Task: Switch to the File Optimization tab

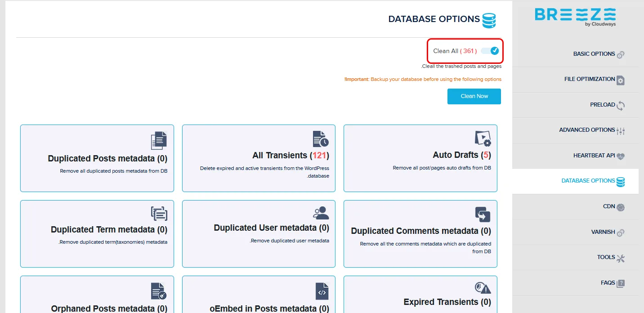Action: 576,80
